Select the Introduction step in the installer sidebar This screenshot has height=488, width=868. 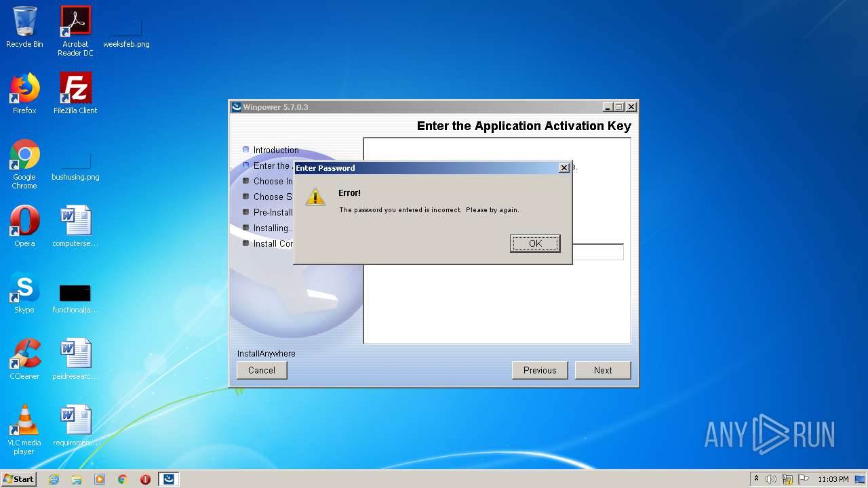click(276, 150)
